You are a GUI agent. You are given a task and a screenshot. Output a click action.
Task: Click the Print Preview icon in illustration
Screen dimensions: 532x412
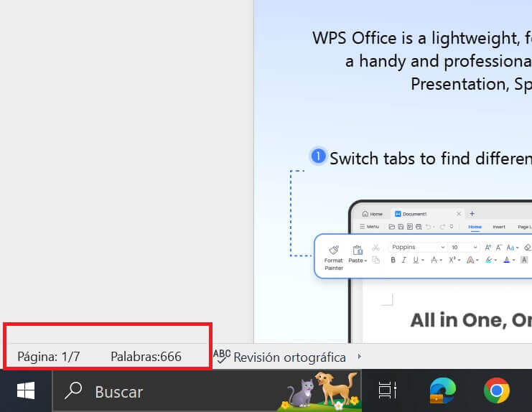click(419, 227)
